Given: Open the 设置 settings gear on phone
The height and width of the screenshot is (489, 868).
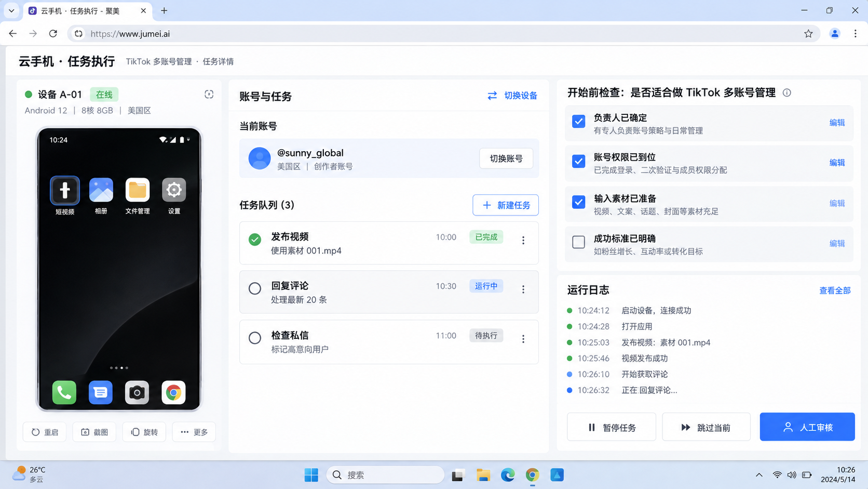Looking at the screenshot, I should [174, 190].
